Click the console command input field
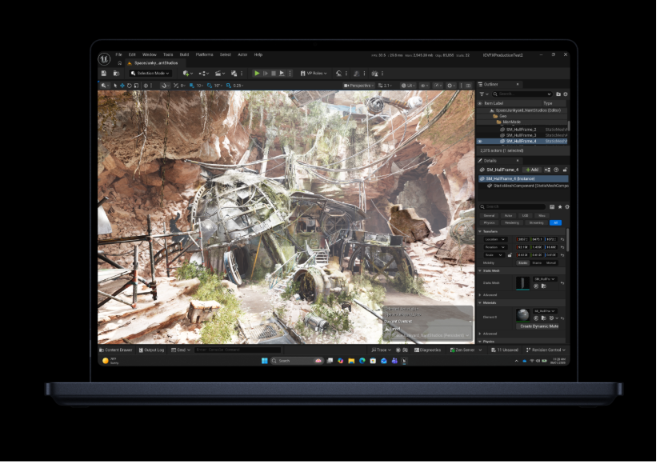Viewport: 657px width, 462px height. 238,350
